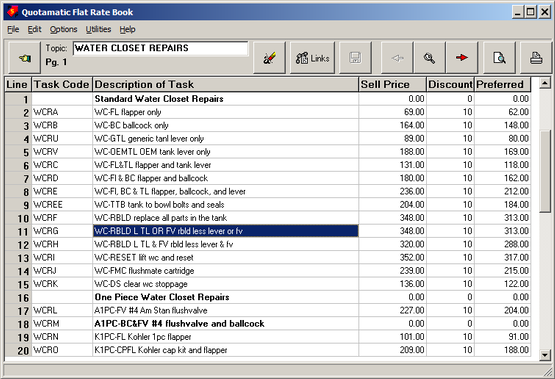The width and height of the screenshot is (555, 379).
Task: Click sell price 320.00
Action: pyautogui.click(x=393, y=245)
